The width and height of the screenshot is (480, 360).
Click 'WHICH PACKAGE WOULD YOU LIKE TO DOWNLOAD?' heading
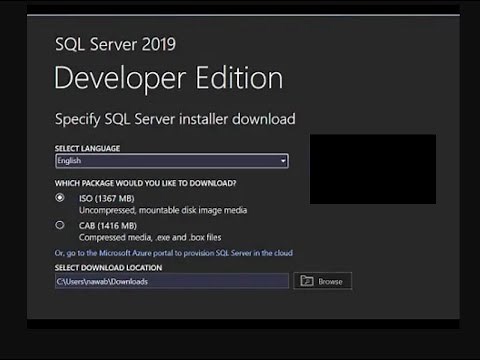click(145, 183)
